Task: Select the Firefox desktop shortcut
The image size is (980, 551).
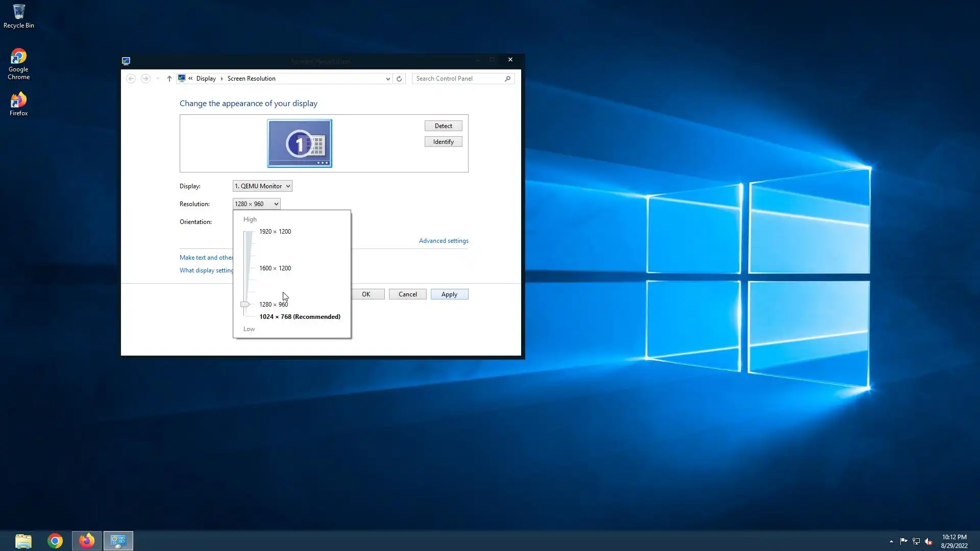Action: pyautogui.click(x=19, y=104)
